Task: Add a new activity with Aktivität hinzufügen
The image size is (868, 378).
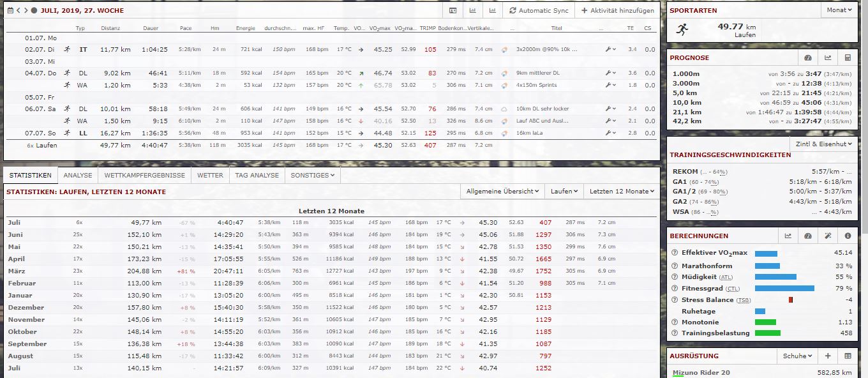Action: [617, 11]
